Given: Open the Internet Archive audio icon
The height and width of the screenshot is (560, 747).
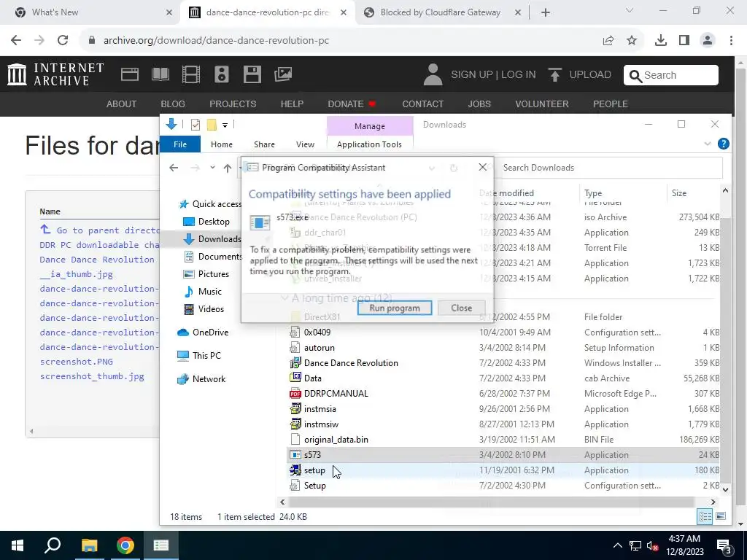Looking at the screenshot, I should click(x=222, y=74).
